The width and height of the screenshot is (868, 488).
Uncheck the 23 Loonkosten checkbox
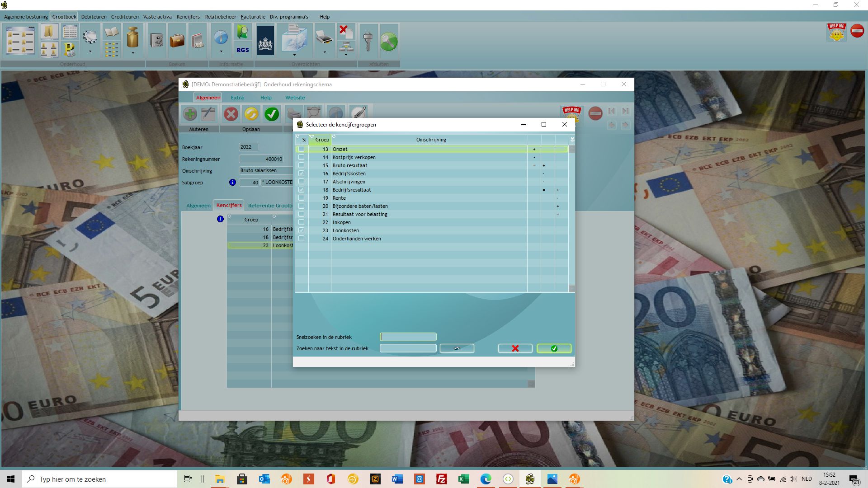pyautogui.click(x=301, y=230)
